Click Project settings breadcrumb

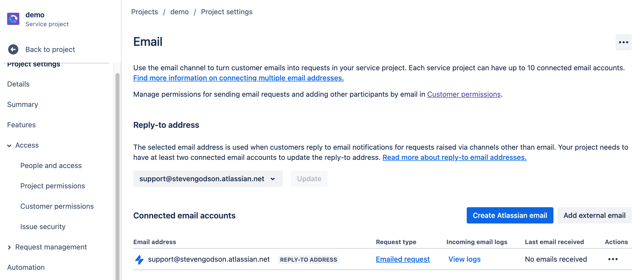coord(227,12)
